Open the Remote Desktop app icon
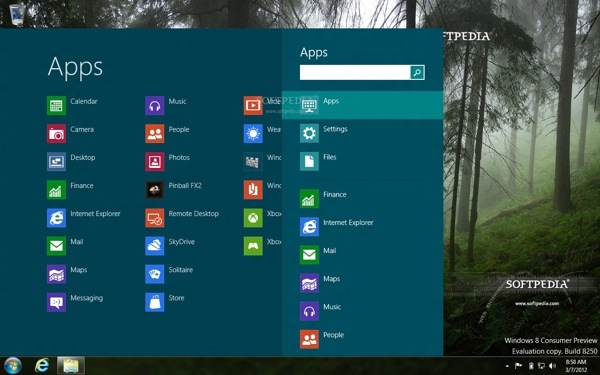This screenshot has height=375, width=600. point(155,218)
